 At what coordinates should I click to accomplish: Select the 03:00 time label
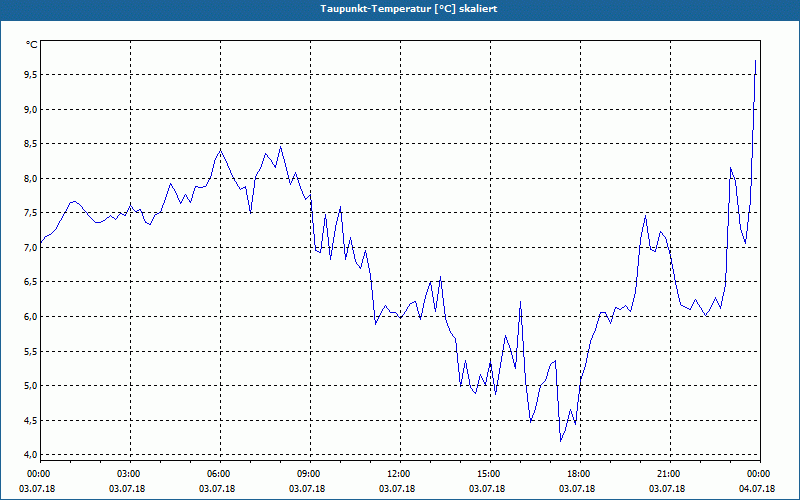click(x=129, y=474)
